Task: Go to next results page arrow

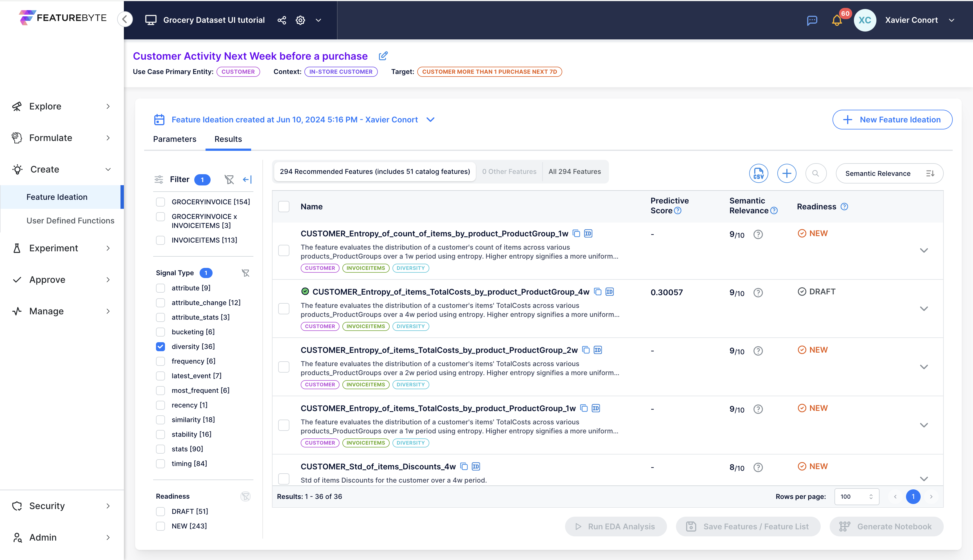Action: coord(931,497)
